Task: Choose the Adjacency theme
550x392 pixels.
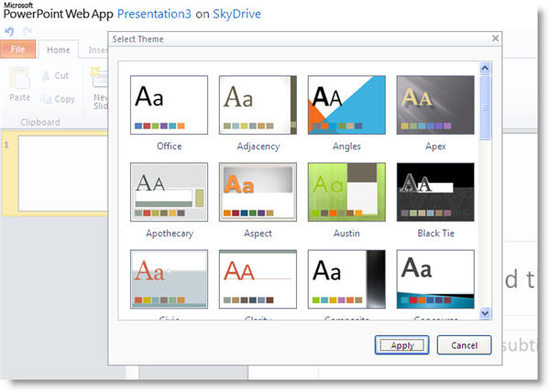Action: coord(258,104)
